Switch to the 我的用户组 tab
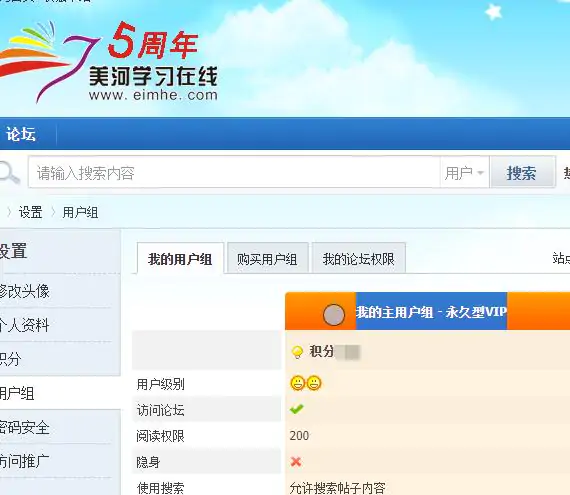This screenshot has height=495, width=570. point(180,259)
